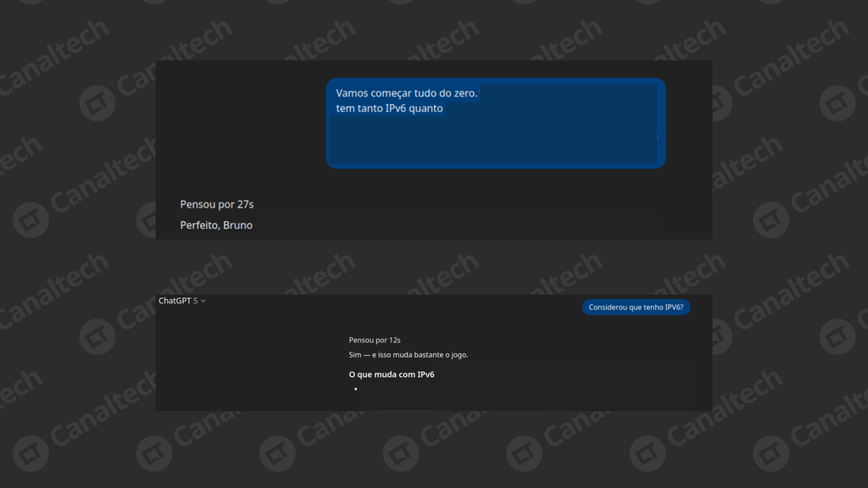Click the 'Sim — e isso muda bastante o jogo.' line

[408, 355]
